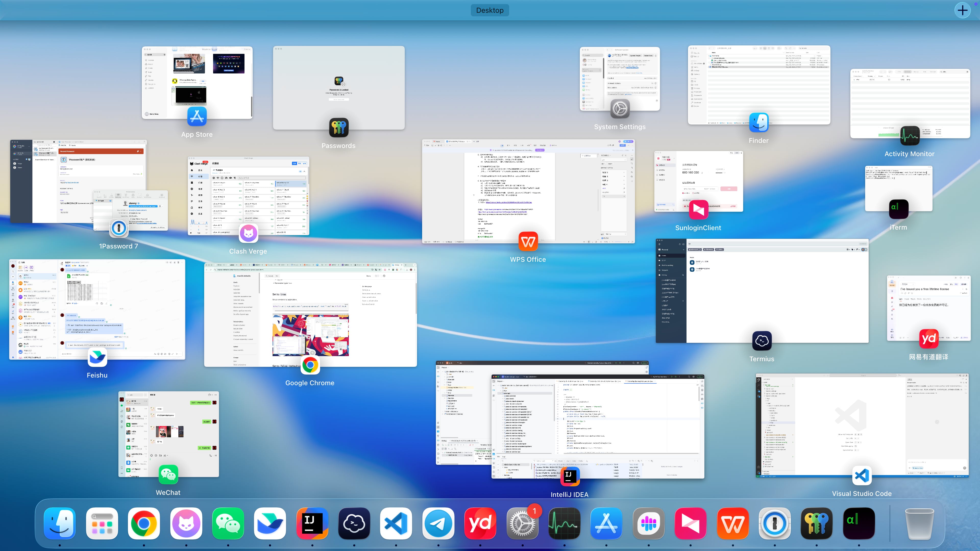Viewport: 980px width, 551px height.
Task: Switch to the WPS Office window
Action: point(528,191)
